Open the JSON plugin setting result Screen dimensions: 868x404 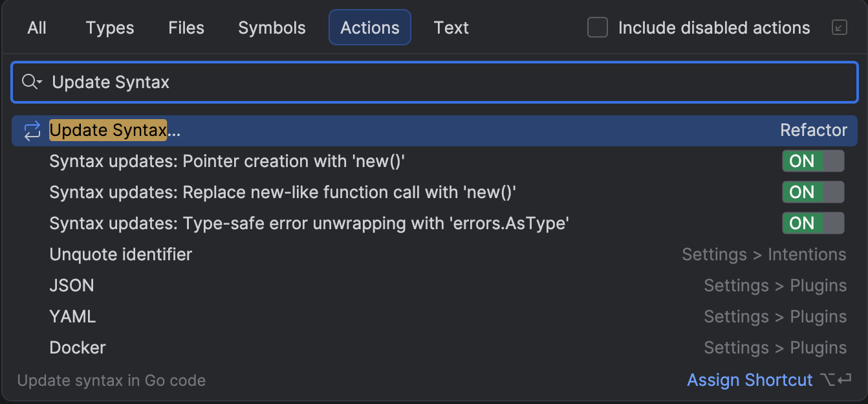tap(72, 286)
